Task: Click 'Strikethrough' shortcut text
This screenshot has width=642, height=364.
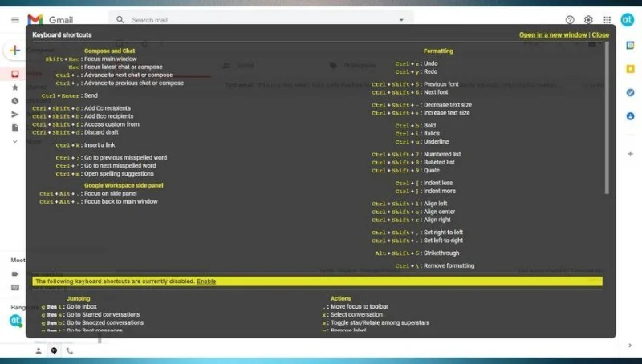Action: point(441,253)
